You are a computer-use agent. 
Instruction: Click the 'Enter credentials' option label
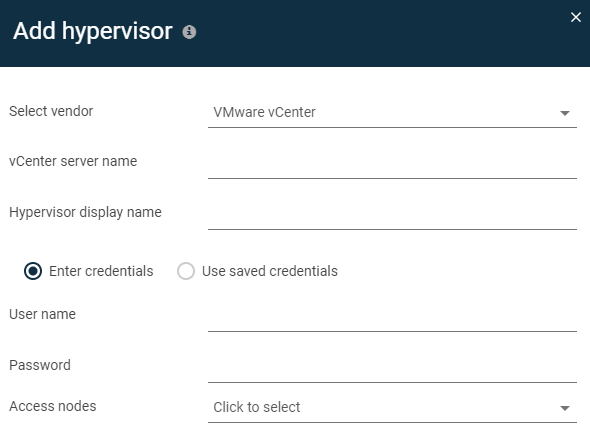[x=101, y=271]
